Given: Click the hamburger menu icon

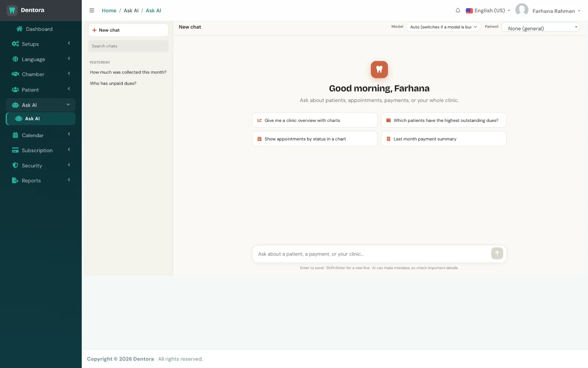Looking at the screenshot, I should point(92,10).
